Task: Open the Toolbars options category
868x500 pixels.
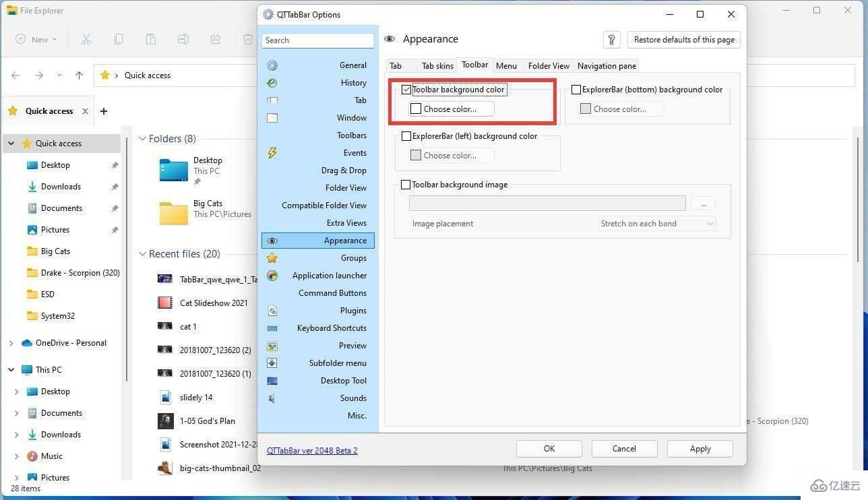Action: (318, 135)
